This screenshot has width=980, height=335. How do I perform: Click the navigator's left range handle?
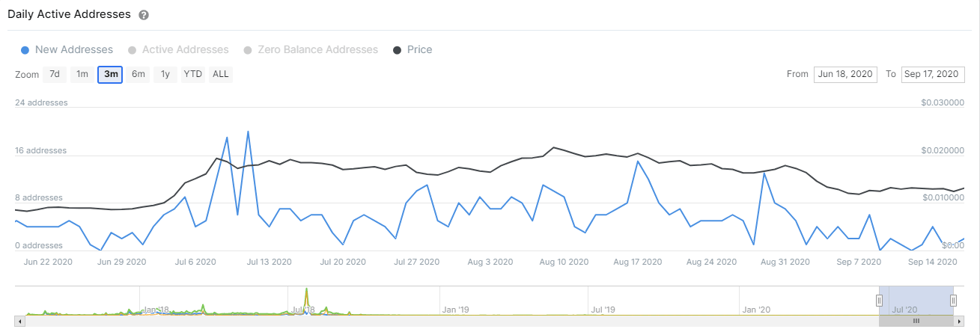point(879,300)
